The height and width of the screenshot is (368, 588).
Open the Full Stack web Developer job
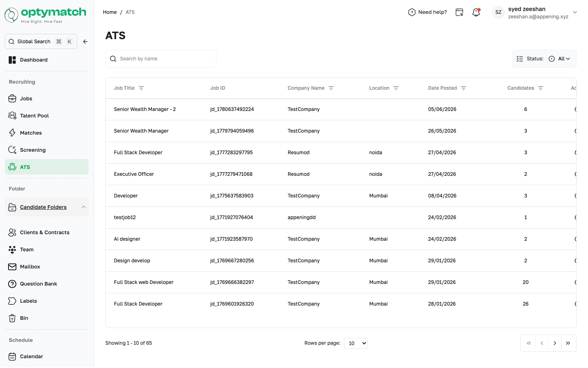click(144, 282)
